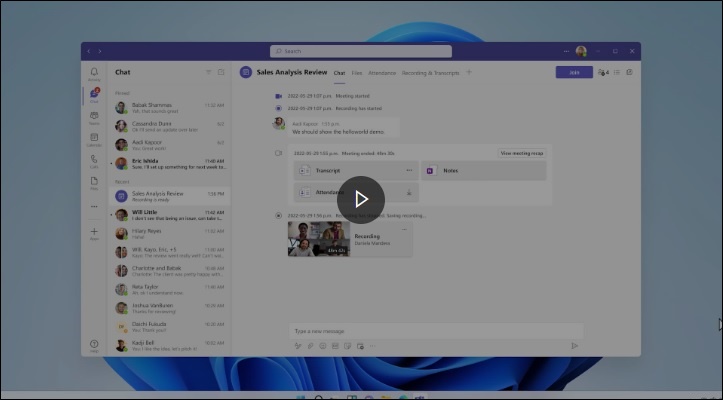This screenshot has height=400, width=723.
Task: Switch to Recording & Transcripts tab
Action: (x=430, y=73)
